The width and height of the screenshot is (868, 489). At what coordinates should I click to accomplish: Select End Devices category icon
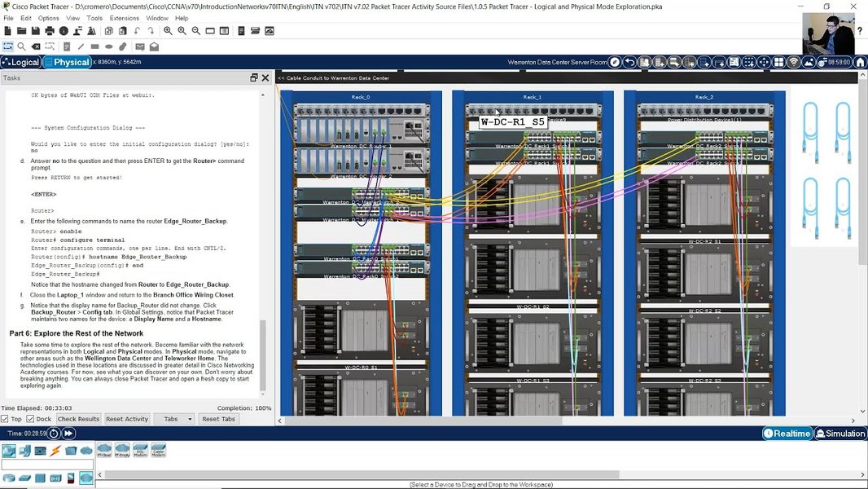pyautogui.click(x=24, y=450)
